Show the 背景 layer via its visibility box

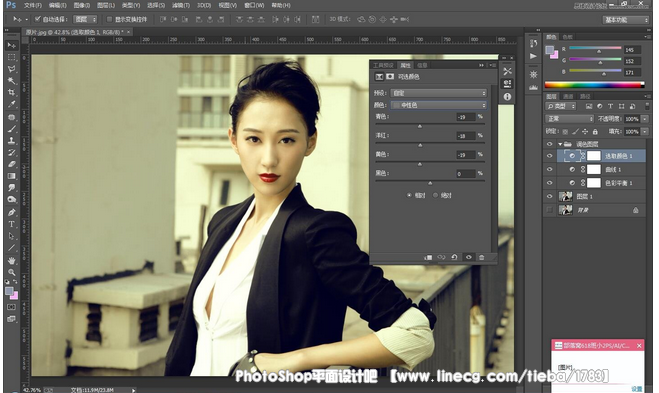549,210
